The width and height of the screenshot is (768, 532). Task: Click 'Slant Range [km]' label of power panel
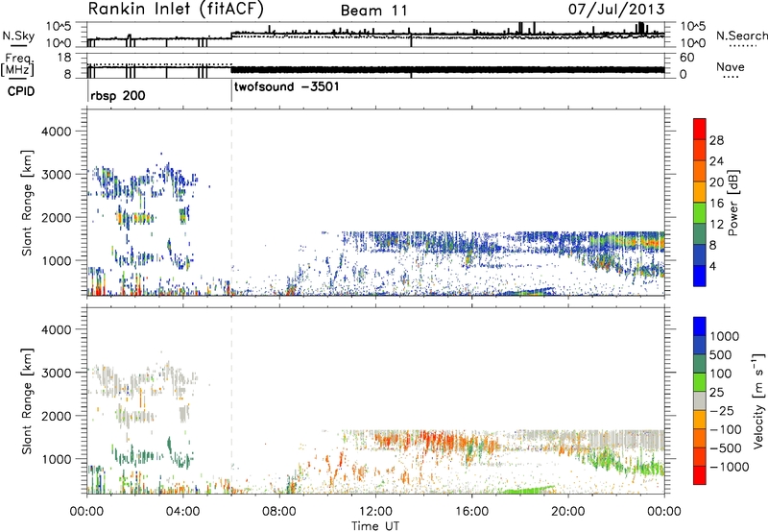[27, 203]
